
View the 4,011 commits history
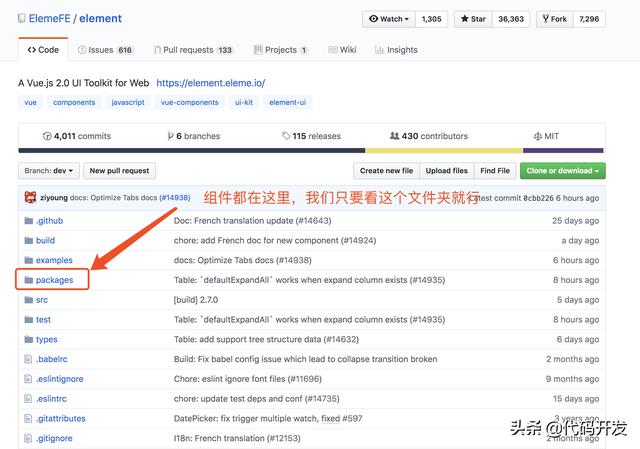(x=77, y=136)
